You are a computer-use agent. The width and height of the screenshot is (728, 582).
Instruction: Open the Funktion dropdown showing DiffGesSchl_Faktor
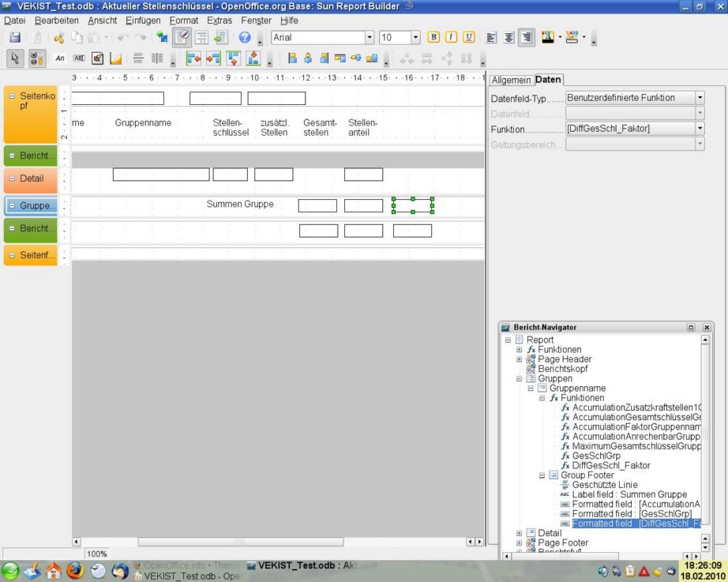(x=698, y=129)
